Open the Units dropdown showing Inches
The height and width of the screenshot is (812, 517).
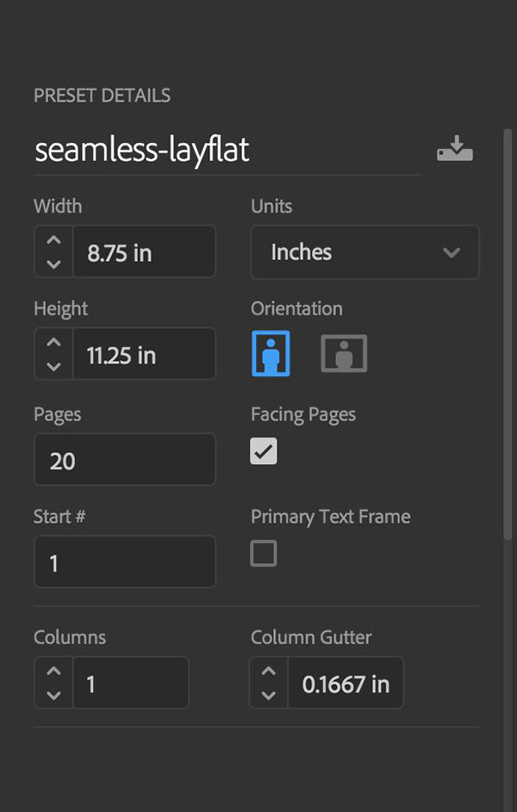point(365,252)
